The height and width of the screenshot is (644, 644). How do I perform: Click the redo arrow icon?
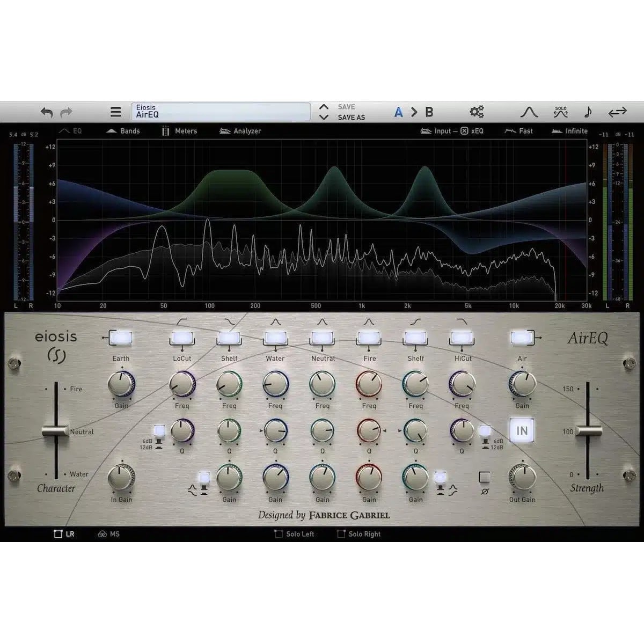pyautogui.click(x=66, y=113)
